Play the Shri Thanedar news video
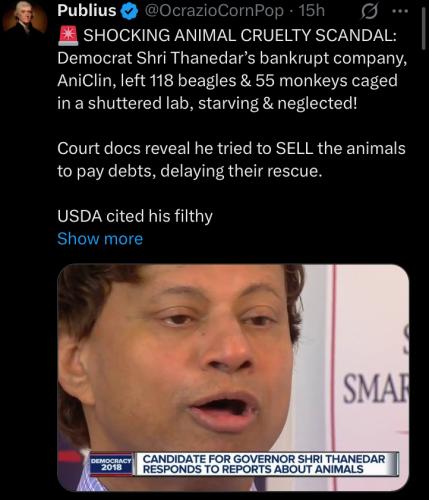429x500 pixels. click(233, 378)
